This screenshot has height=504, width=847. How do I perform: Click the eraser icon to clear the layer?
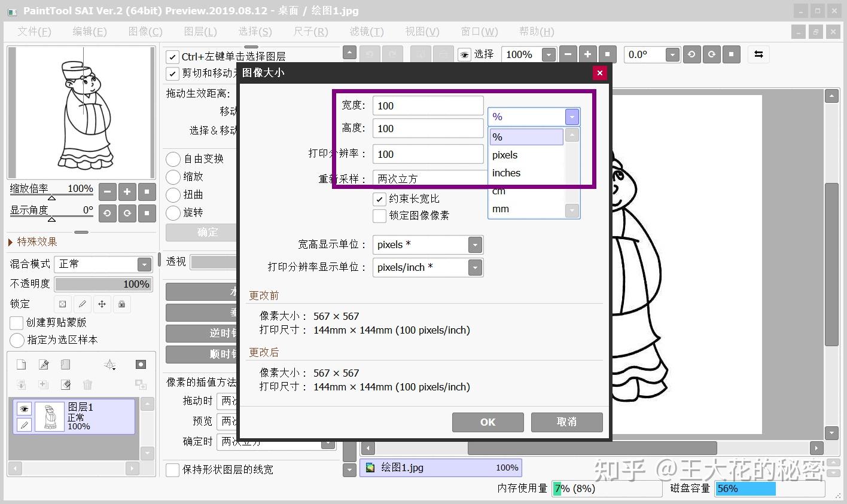[65, 384]
